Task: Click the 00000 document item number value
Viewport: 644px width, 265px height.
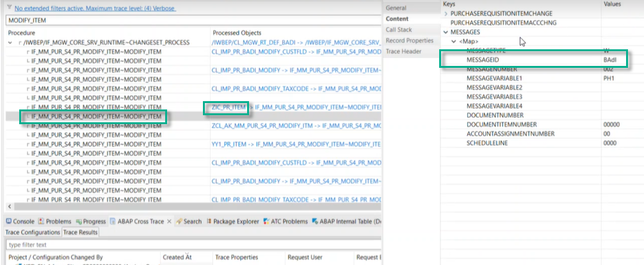Action: tap(611, 124)
